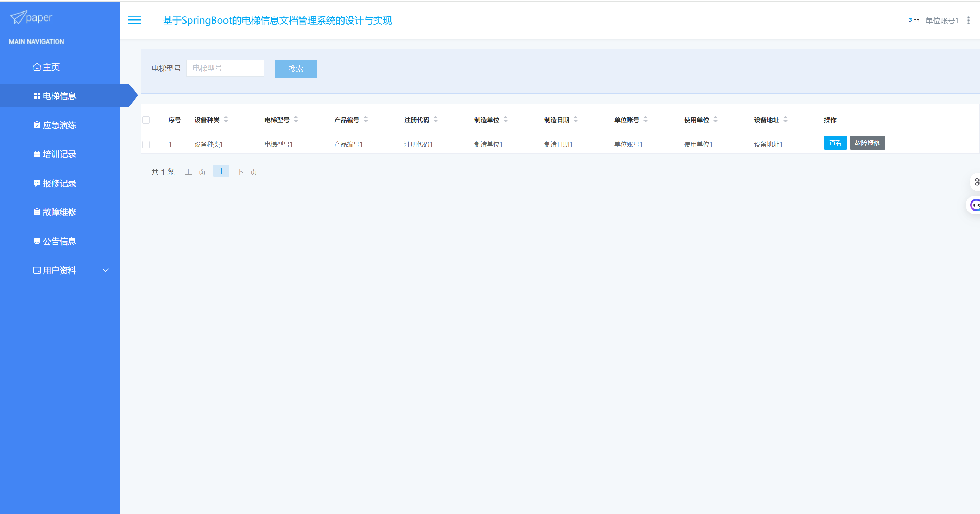Sort by 单位账号 column arrows
Screen dimensions: 980x514
point(646,119)
